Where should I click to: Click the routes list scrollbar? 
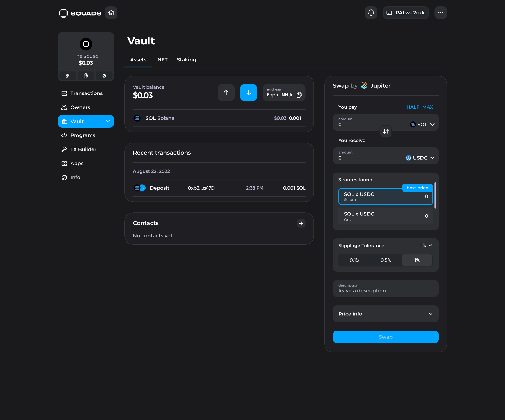(435, 196)
